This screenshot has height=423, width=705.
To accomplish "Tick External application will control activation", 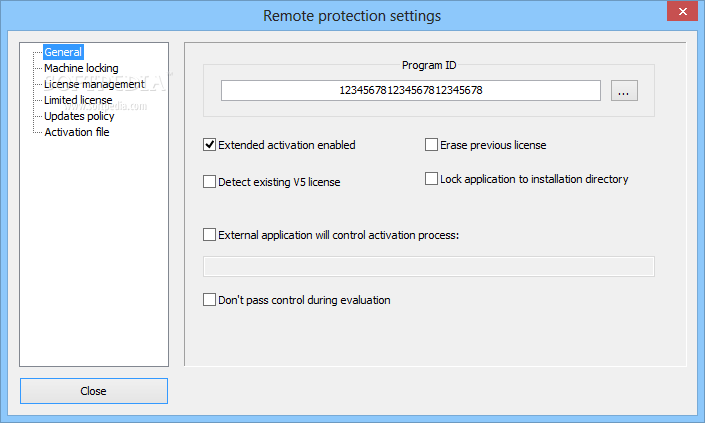I will click(210, 235).
